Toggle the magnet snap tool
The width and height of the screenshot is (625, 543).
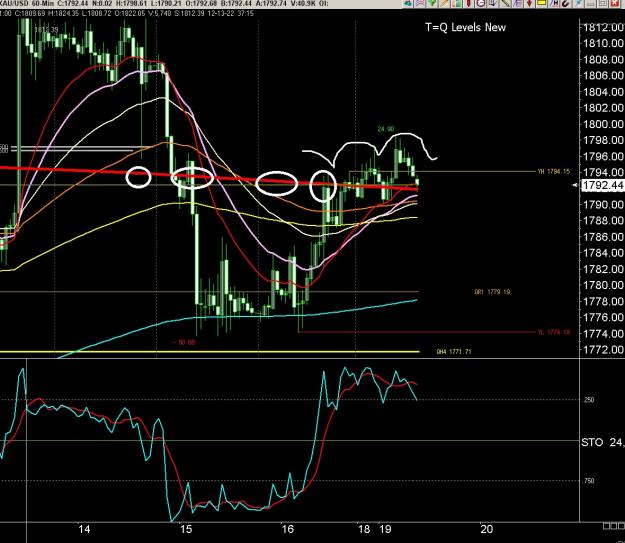pos(566,3)
